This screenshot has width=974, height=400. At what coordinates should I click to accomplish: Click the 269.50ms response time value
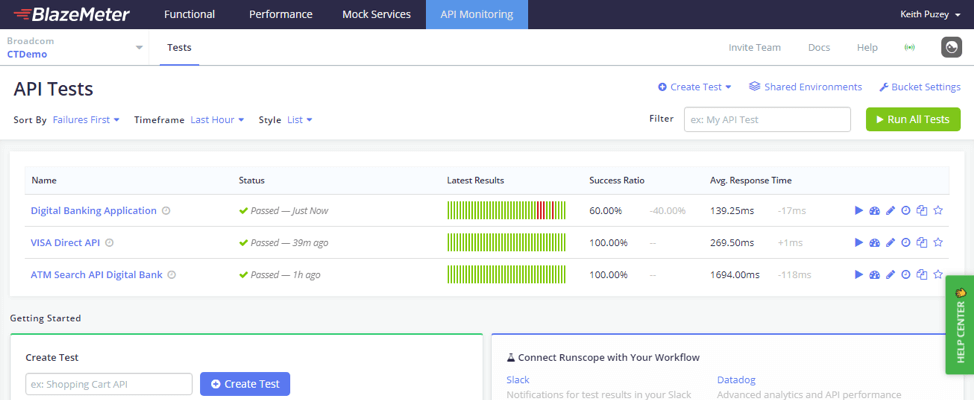[x=732, y=243]
